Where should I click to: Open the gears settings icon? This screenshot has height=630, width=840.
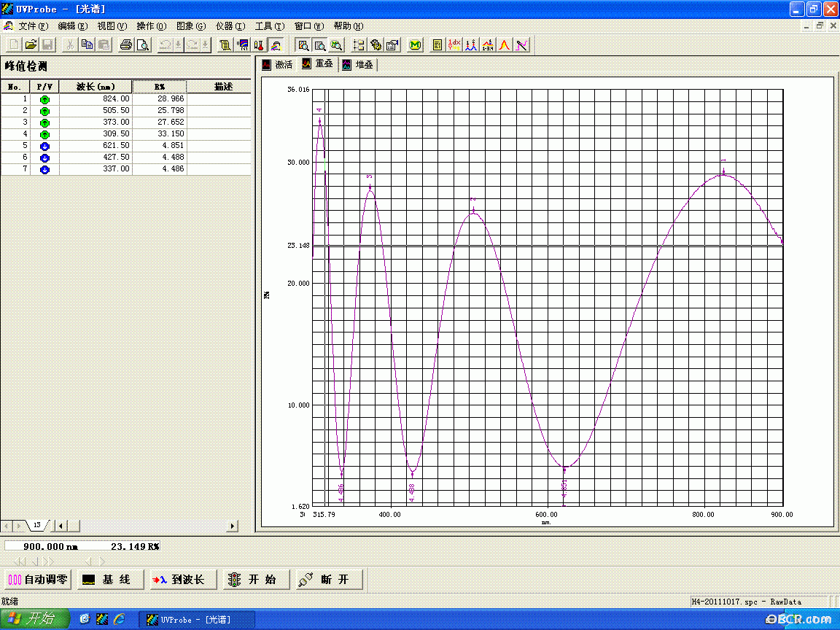point(376,45)
